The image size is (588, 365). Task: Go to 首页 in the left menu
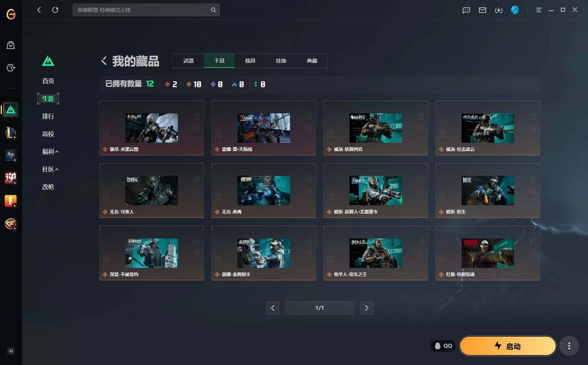(48, 81)
